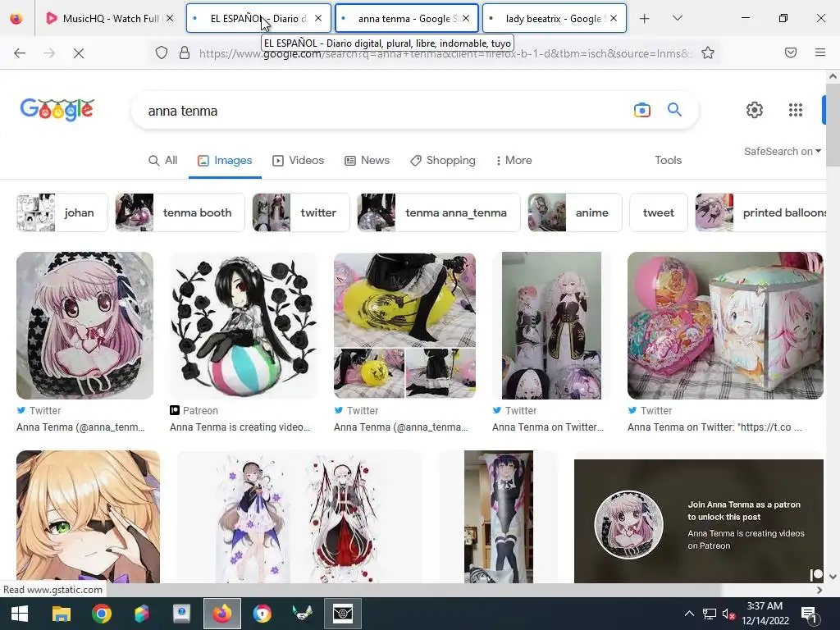Click the vertical scrollbar down arrow
The width and height of the screenshot is (840, 630).
click(x=833, y=577)
